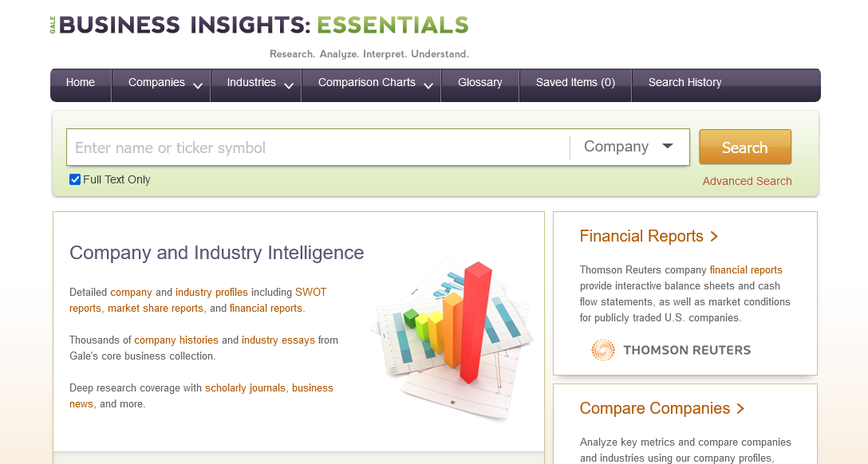Viewport: 868px width, 464px height.
Task: Toggle the Full Text Only checkbox
Action: 75,179
